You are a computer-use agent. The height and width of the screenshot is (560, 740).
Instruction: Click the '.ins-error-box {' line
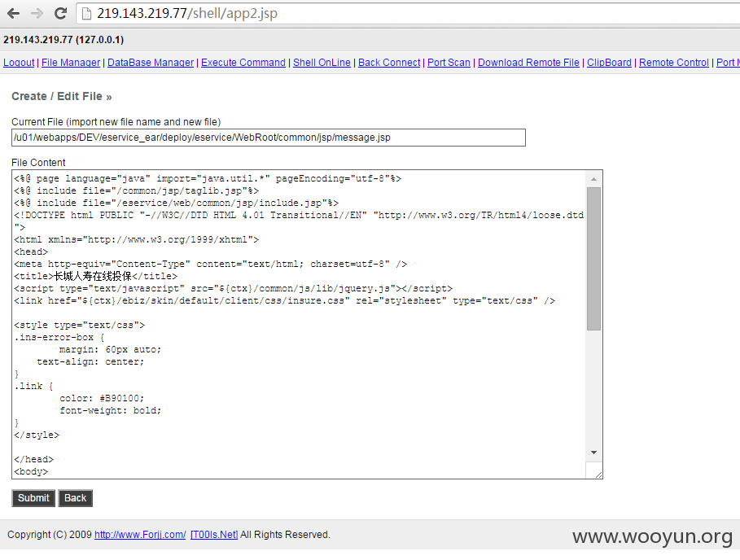coord(59,337)
